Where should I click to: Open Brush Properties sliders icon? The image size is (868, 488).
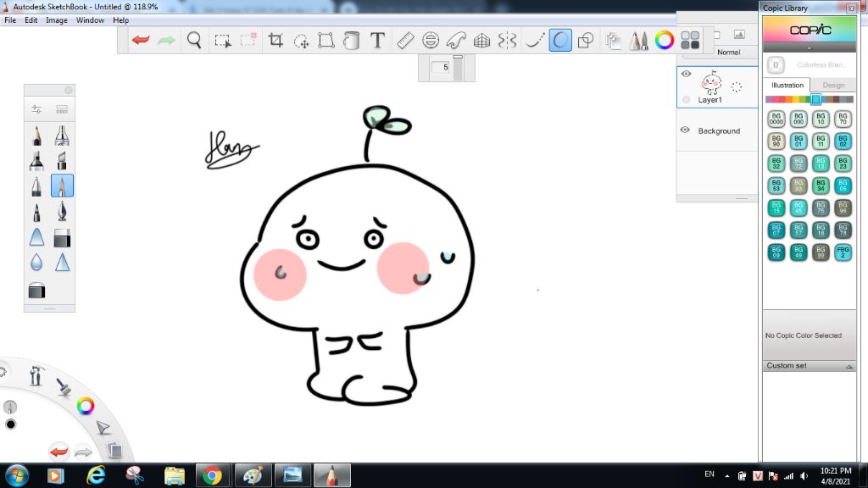tap(36, 109)
